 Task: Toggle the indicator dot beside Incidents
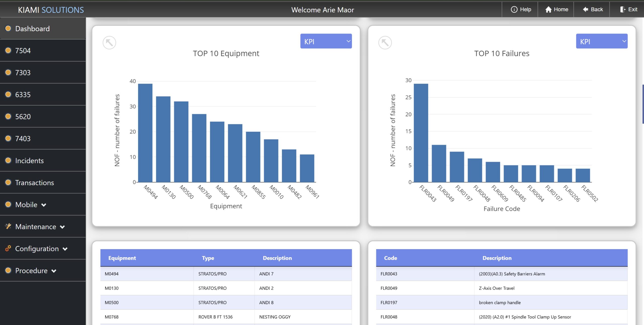8,160
